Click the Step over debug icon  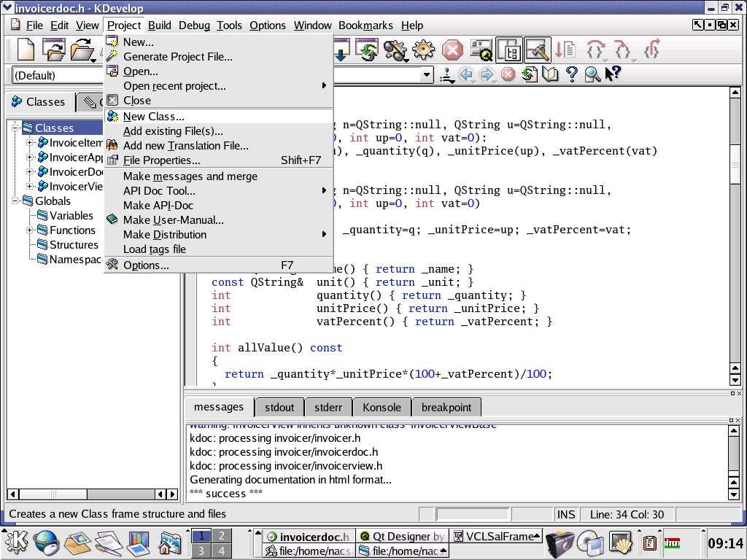(595, 50)
